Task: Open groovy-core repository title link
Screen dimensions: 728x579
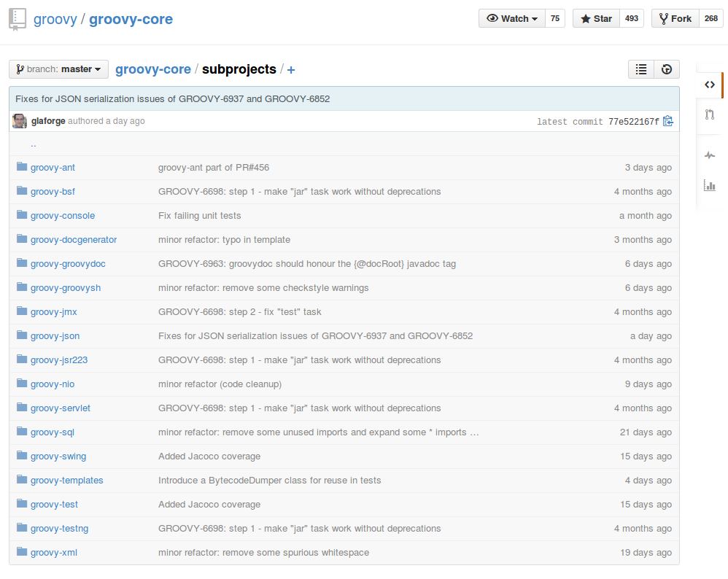Action: [x=131, y=20]
